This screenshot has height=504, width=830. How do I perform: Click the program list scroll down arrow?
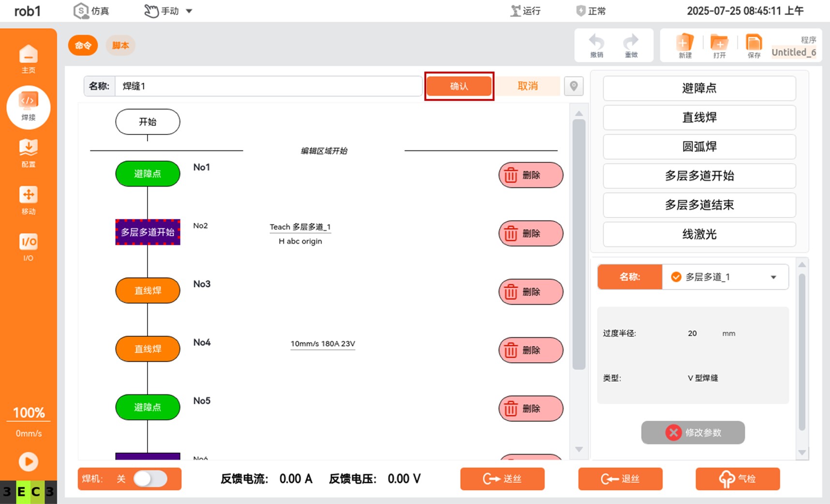click(579, 450)
